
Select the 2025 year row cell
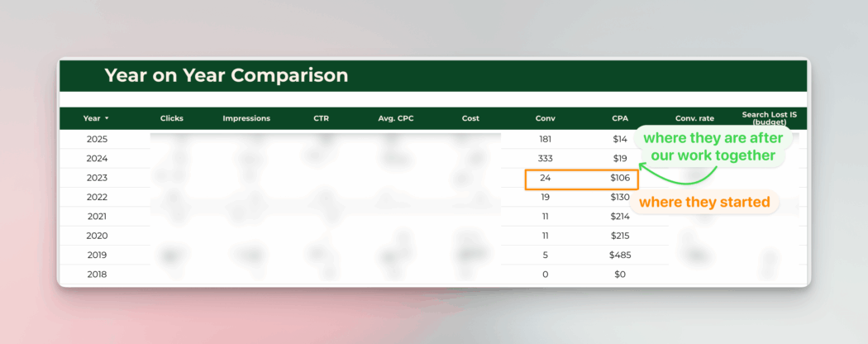pos(97,139)
